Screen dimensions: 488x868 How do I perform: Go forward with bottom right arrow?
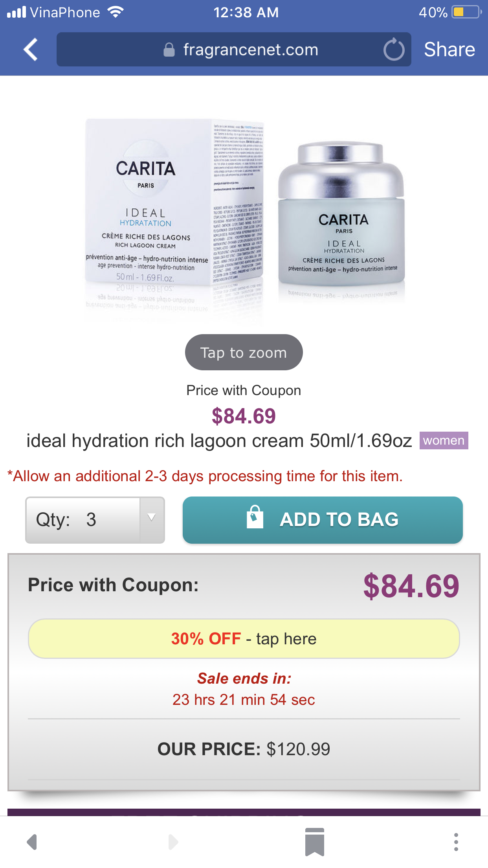pyautogui.click(x=173, y=842)
